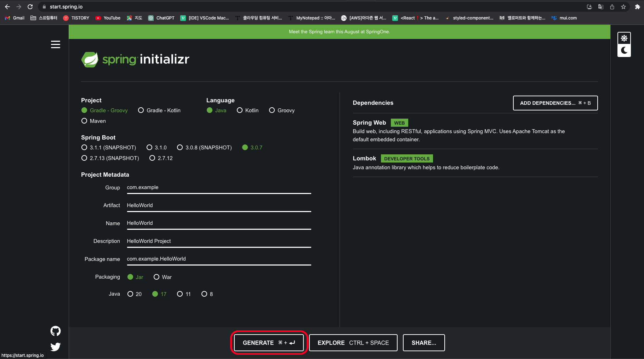Choose Kotlin as the language
Screen dimensions: 644x359
tap(247, 110)
